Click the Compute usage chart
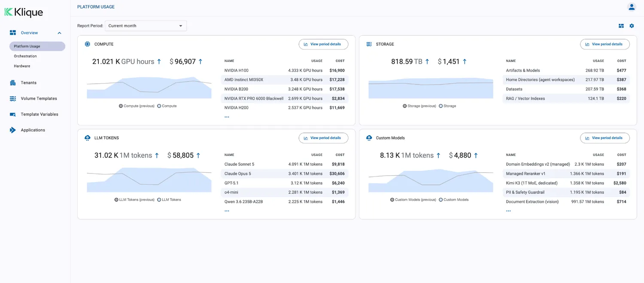Image resolution: width=644 pixels, height=283 pixels. (149, 88)
